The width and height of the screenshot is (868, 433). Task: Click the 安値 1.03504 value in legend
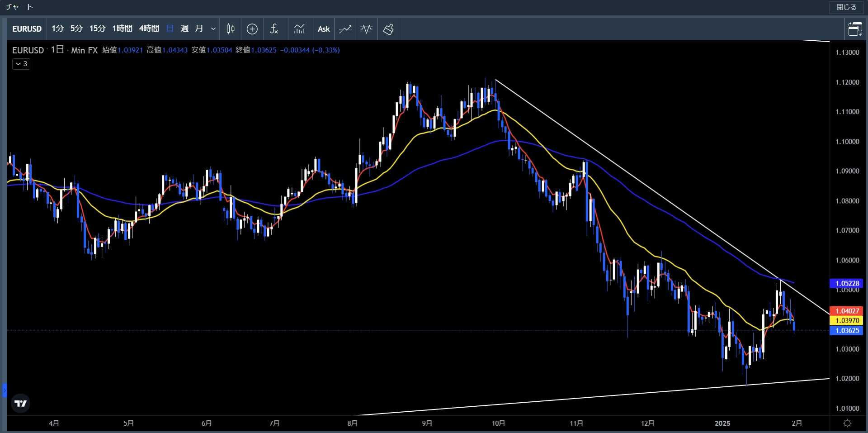pyautogui.click(x=220, y=50)
